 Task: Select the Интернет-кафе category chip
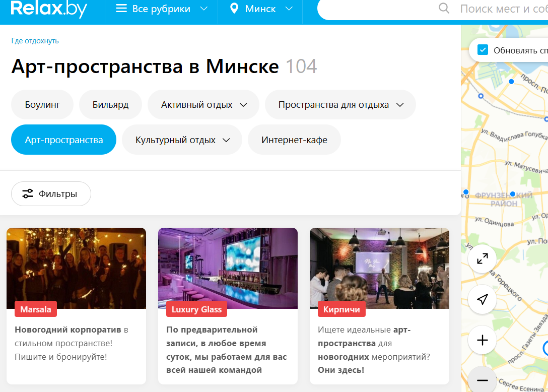pyautogui.click(x=294, y=140)
